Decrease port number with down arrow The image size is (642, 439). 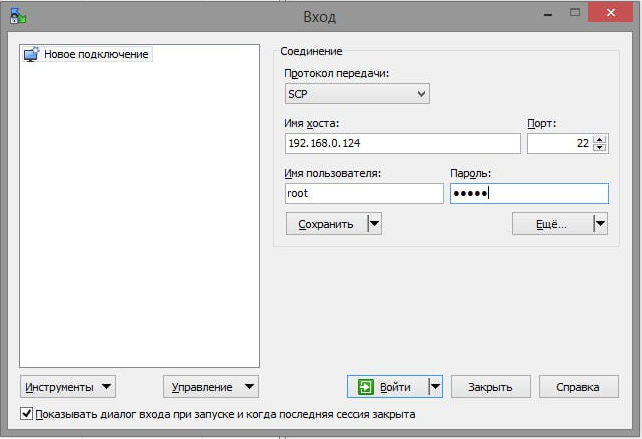[599, 149]
